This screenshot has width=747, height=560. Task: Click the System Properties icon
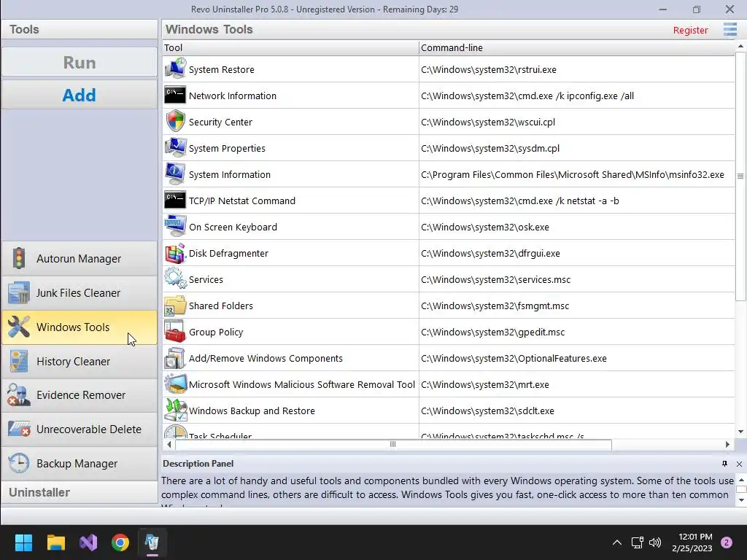pos(175,147)
